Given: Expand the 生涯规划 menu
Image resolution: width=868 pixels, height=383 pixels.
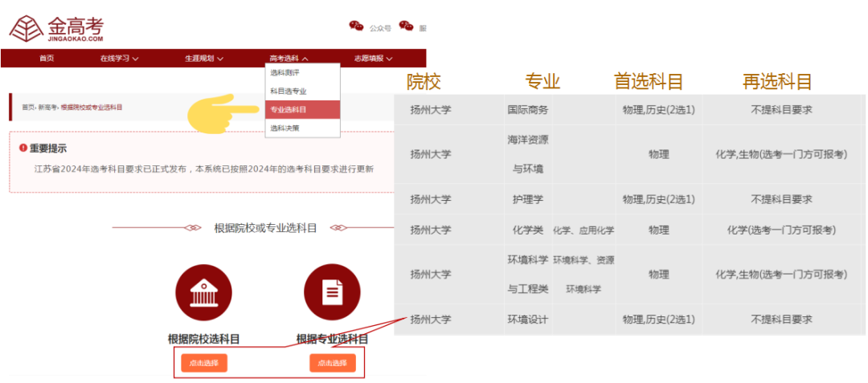Looking at the screenshot, I should (203, 58).
